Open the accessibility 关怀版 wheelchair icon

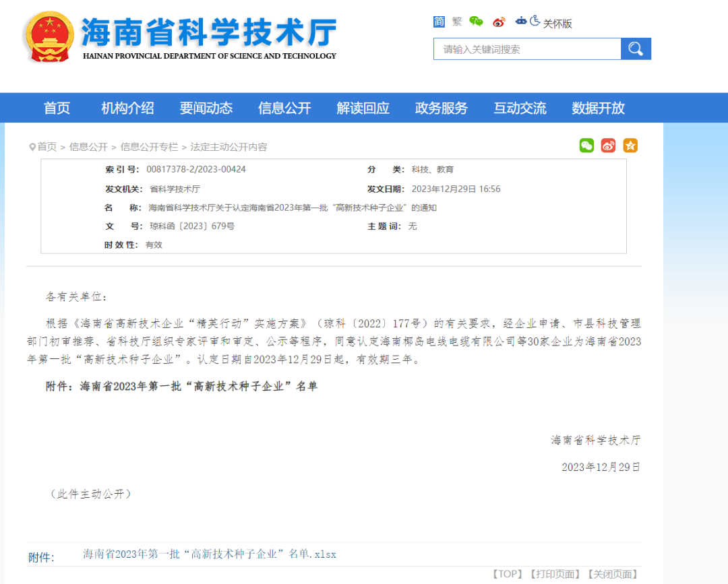pos(533,22)
